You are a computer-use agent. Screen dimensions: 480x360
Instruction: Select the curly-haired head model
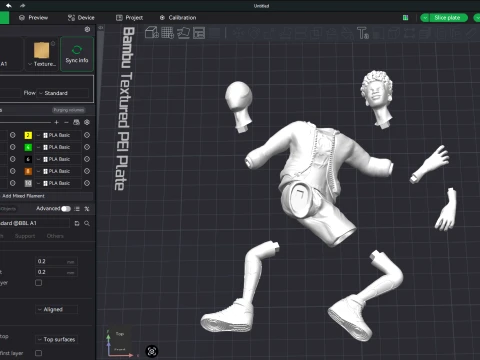pyautogui.click(x=377, y=98)
